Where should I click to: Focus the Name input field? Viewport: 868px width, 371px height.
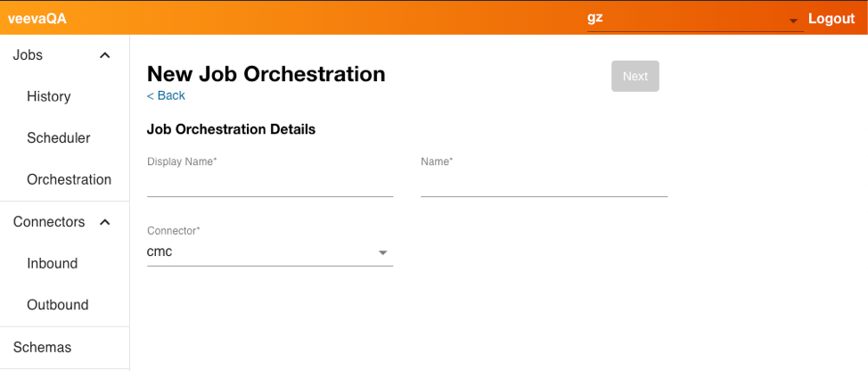tap(544, 185)
